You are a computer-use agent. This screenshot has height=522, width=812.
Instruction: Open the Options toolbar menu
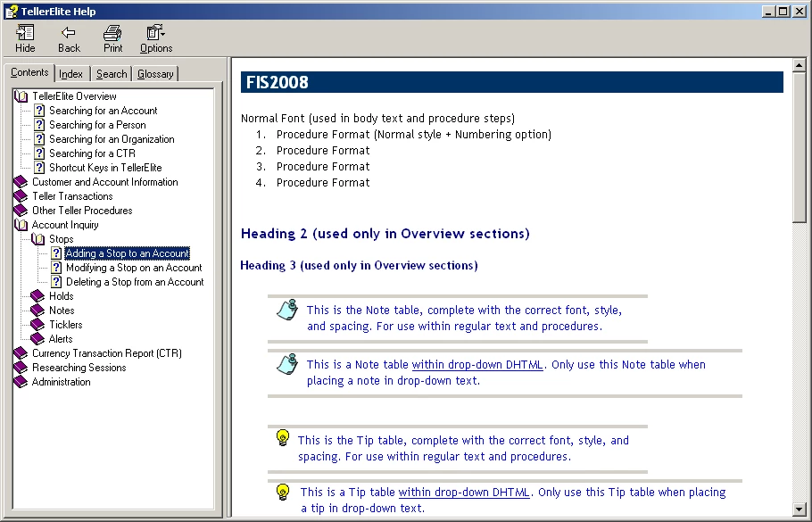click(x=156, y=39)
